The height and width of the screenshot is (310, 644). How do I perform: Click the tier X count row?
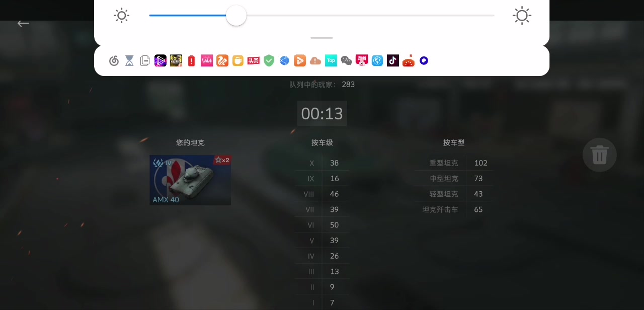tap(322, 163)
